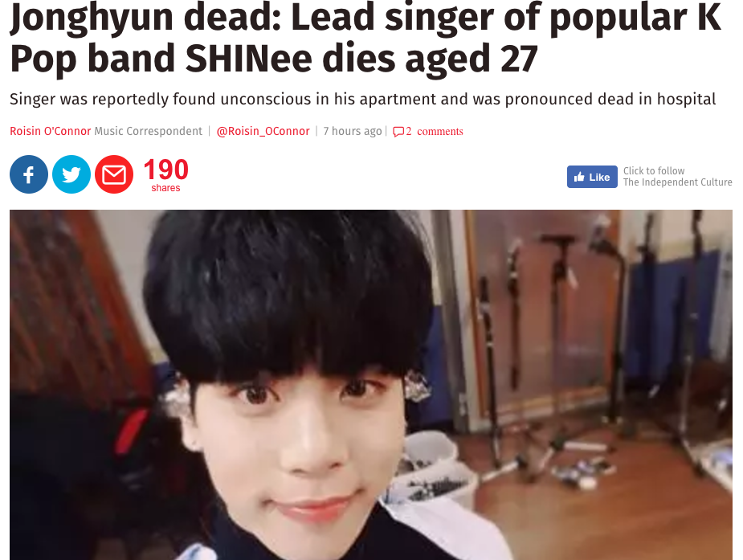Open author Roisin O'Connor's profile
The image size is (743, 560).
pos(51,131)
